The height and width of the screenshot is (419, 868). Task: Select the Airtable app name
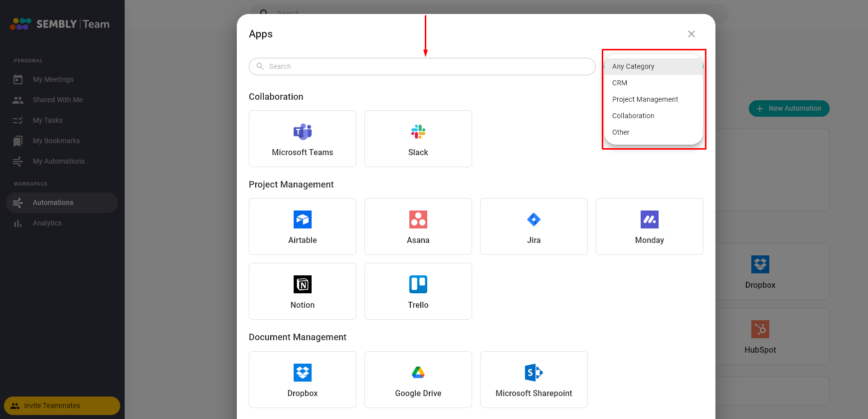coord(303,240)
